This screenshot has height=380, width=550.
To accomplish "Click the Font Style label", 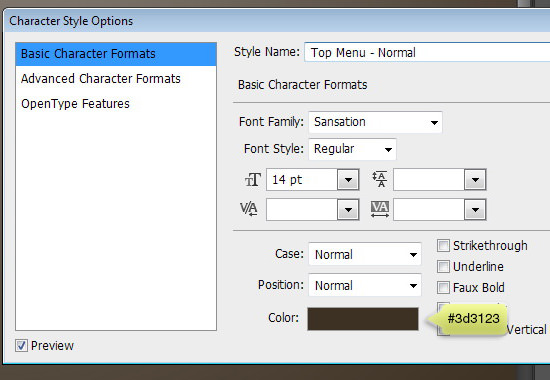I will point(274,149).
